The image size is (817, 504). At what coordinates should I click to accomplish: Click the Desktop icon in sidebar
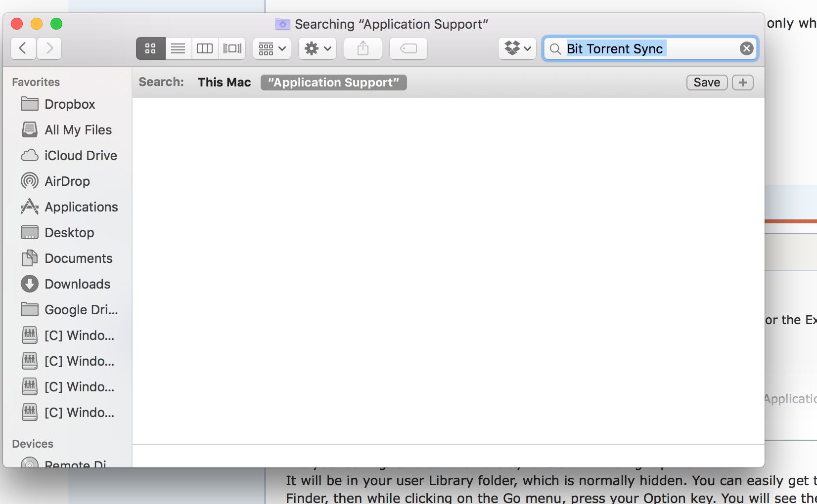[30, 233]
